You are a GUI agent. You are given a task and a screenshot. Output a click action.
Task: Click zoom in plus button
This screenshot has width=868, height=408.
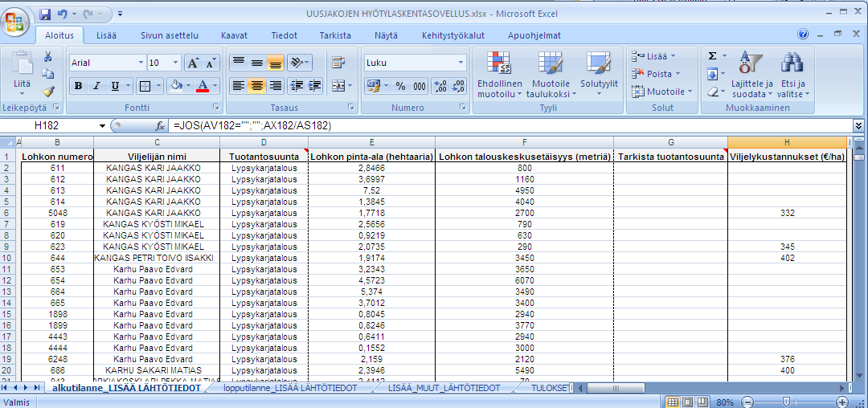tap(842, 402)
